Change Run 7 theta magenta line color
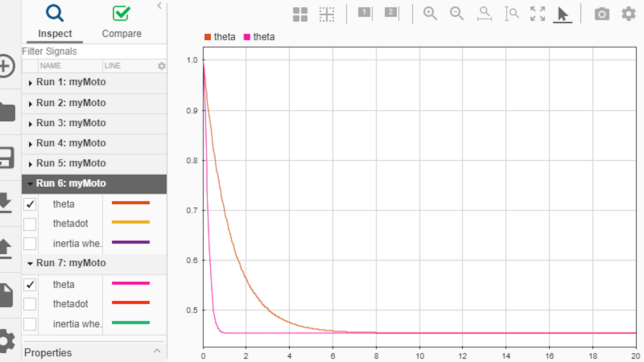 pyautogui.click(x=131, y=283)
